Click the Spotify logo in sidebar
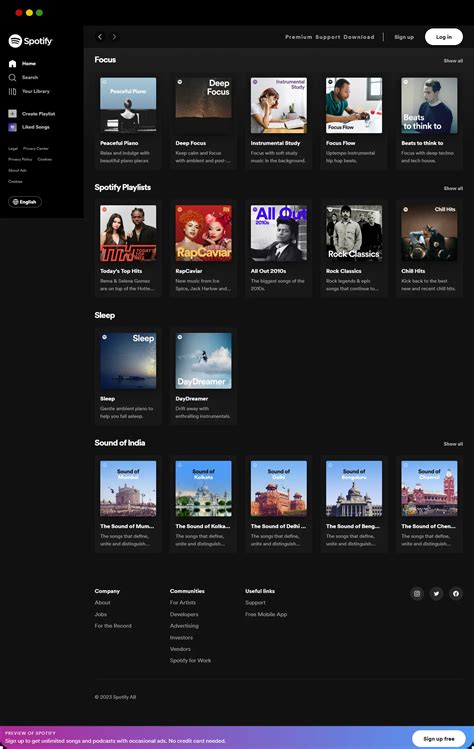Image resolution: width=474 pixels, height=749 pixels. click(31, 41)
